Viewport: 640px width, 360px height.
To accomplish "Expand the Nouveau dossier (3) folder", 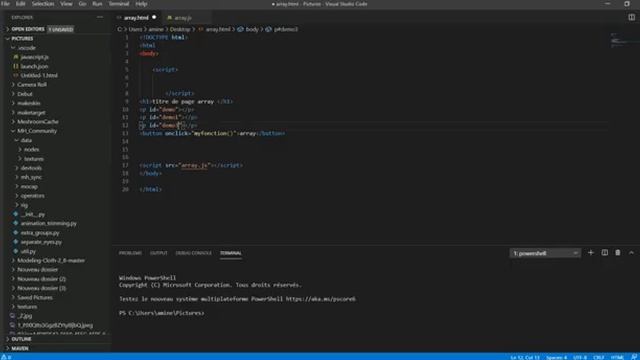I will pyautogui.click(x=42, y=288).
